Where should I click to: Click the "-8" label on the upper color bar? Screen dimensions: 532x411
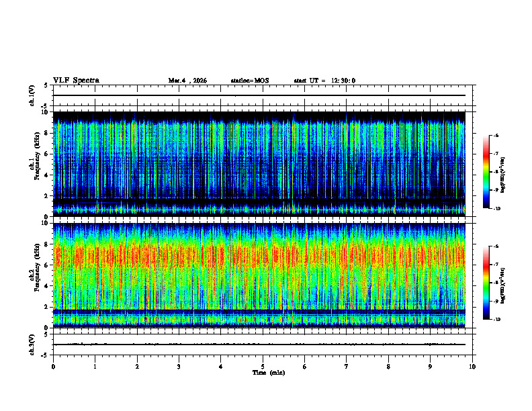[496, 172]
